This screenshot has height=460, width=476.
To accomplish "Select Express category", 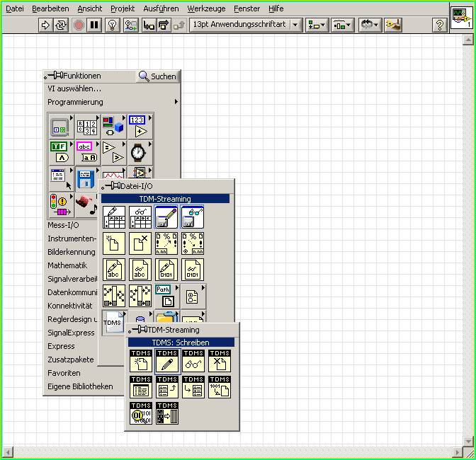I will pyautogui.click(x=61, y=346).
